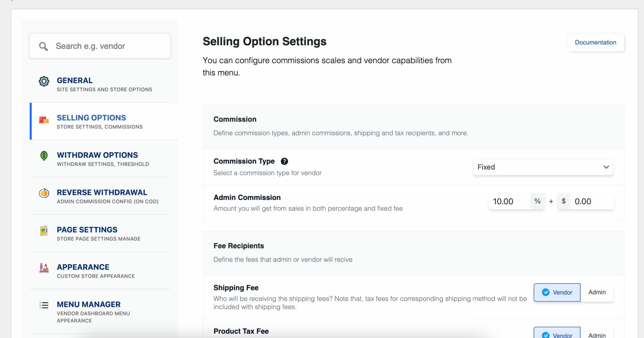Click 'Admin Commission Config (On COD)' subtitle
The height and width of the screenshot is (338, 644).
[x=108, y=201]
